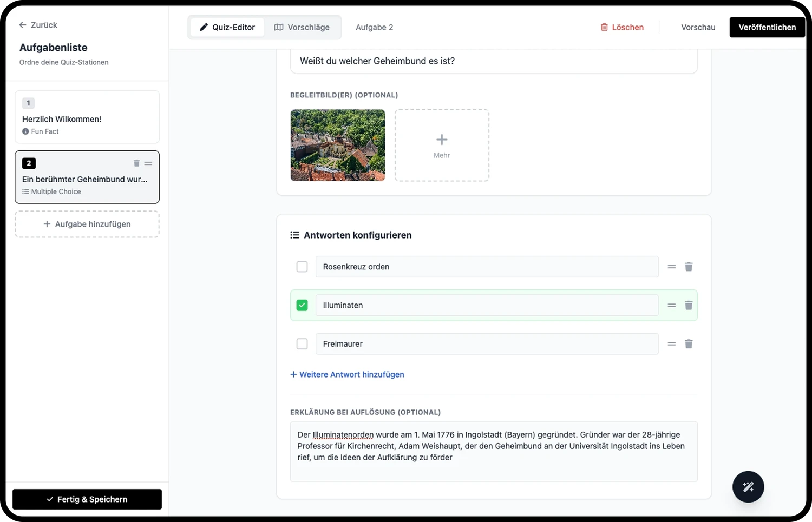Image resolution: width=812 pixels, height=522 pixels.
Task: Mark Rosenkreuz orden as correct answer
Action: [x=302, y=267]
